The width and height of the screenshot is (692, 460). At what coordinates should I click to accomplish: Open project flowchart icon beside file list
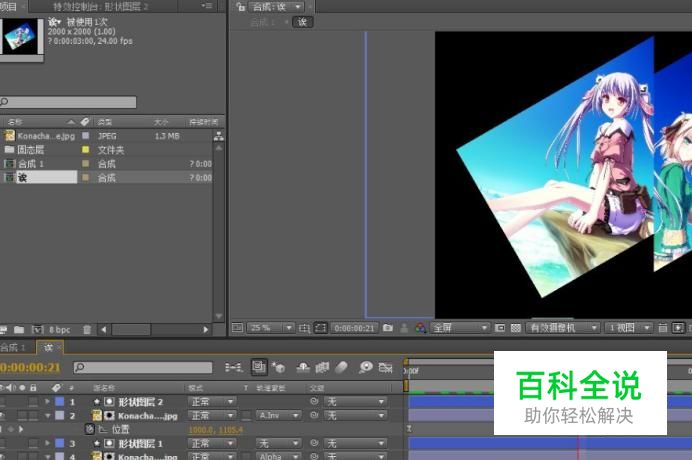(x=219, y=136)
